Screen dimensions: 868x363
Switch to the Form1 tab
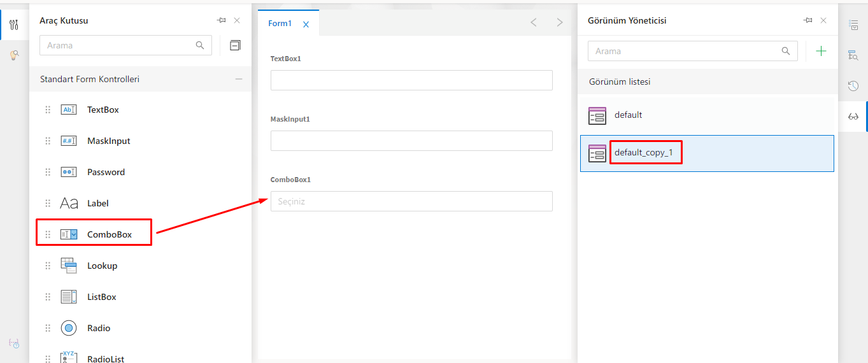coord(280,24)
